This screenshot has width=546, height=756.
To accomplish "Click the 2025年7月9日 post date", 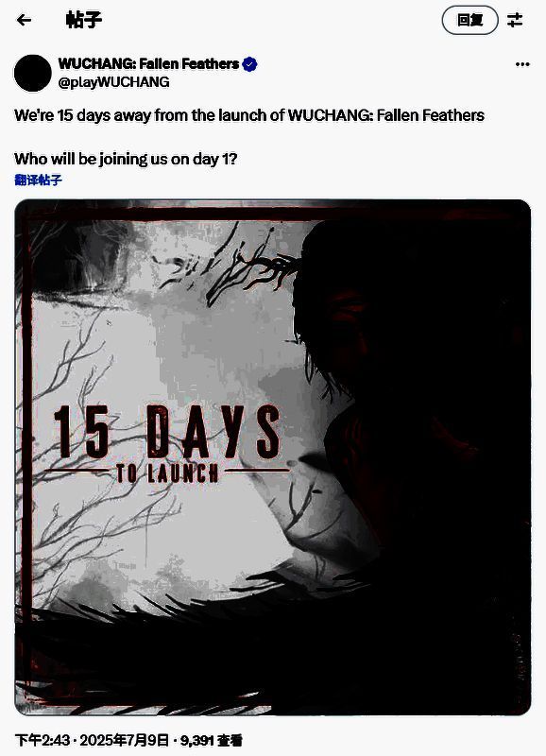I will click(x=125, y=740).
